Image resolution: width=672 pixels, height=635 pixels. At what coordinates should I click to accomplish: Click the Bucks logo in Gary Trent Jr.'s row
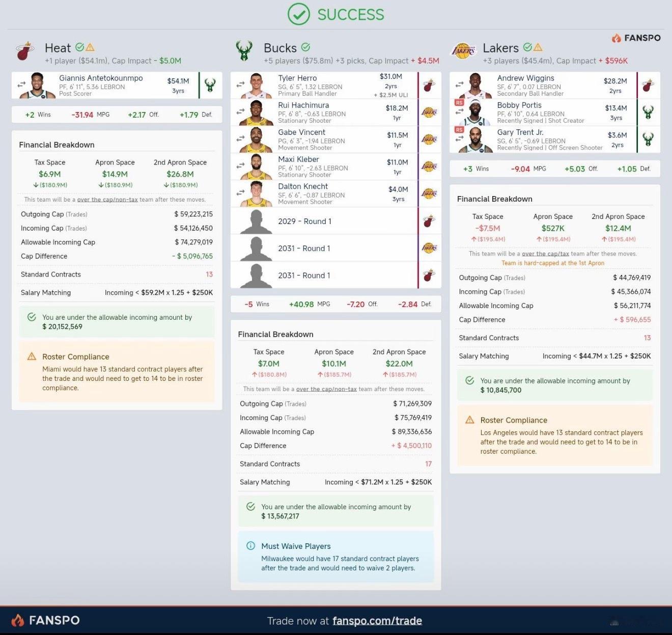(x=648, y=139)
